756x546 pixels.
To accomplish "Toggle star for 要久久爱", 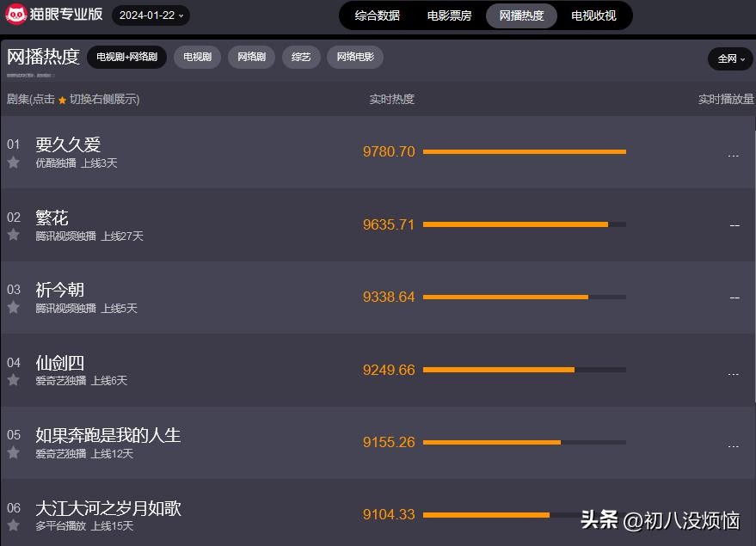I will (x=14, y=162).
